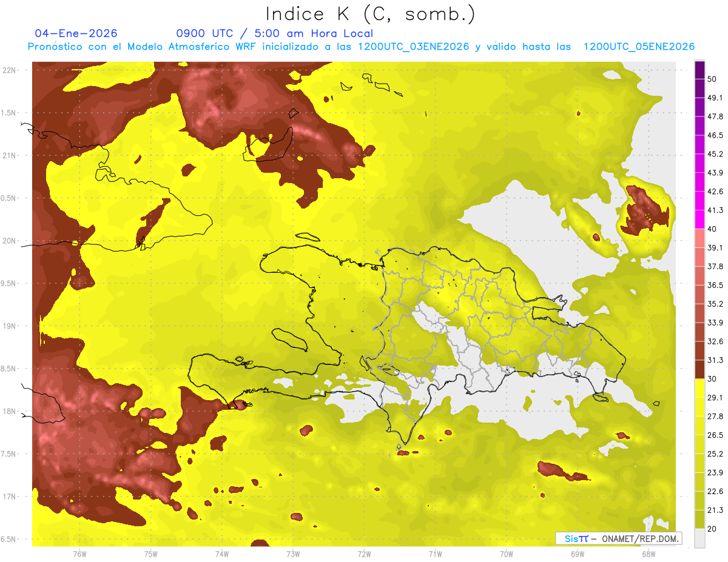This screenshot has height=562, width=728.
Task: Click the colorbar label '22.6'
Action: pyautogui.click(x=715, y=492)
